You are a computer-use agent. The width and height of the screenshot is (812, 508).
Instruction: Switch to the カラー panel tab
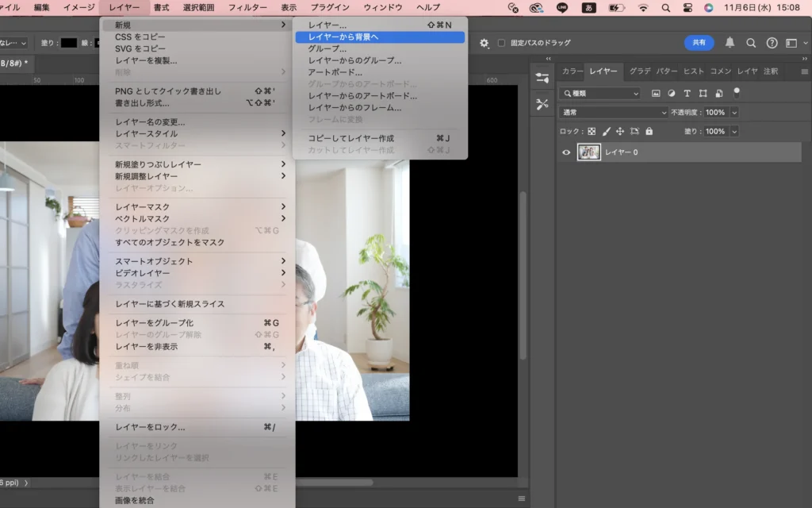click(x=573, y=71)
